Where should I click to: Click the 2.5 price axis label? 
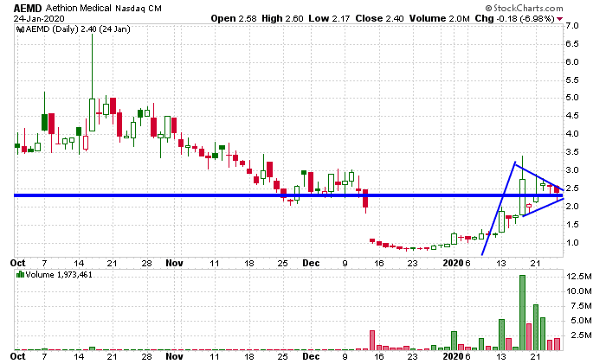[572, 188]
